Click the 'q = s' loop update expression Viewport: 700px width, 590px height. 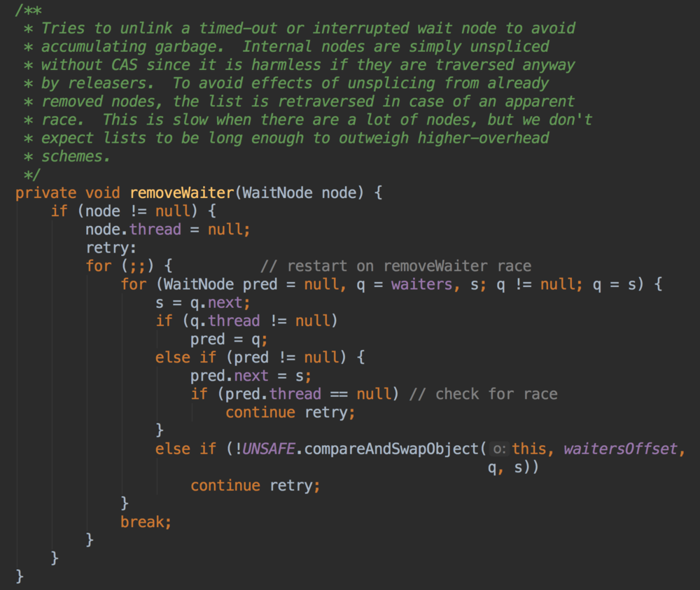click(x=614, y=284)
